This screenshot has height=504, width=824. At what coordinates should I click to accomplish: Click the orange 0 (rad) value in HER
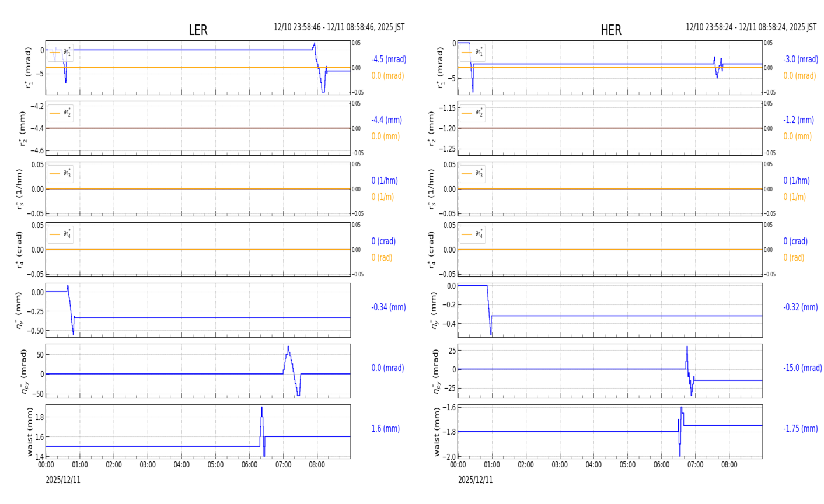click(x=794, y=258)
